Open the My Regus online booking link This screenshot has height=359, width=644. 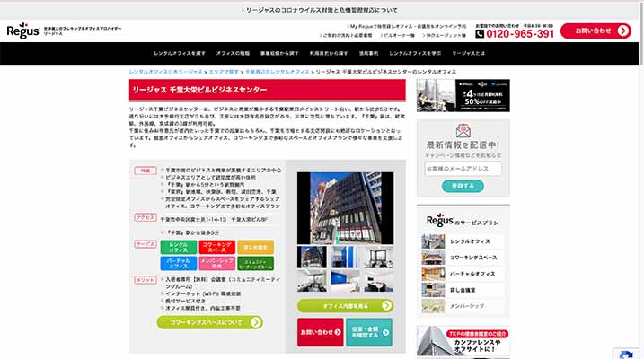pyautogui.click(x=407, y=26)
